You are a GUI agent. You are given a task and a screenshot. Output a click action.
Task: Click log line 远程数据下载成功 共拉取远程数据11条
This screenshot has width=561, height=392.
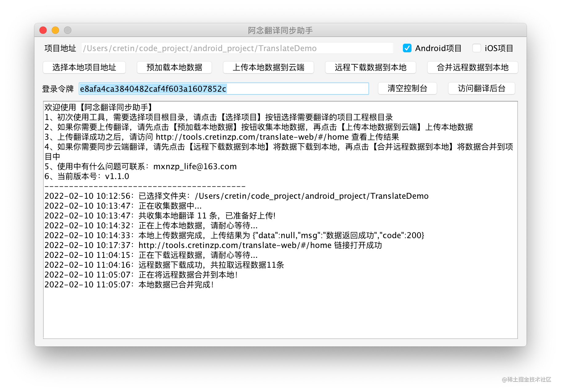(x=164, y=265)
